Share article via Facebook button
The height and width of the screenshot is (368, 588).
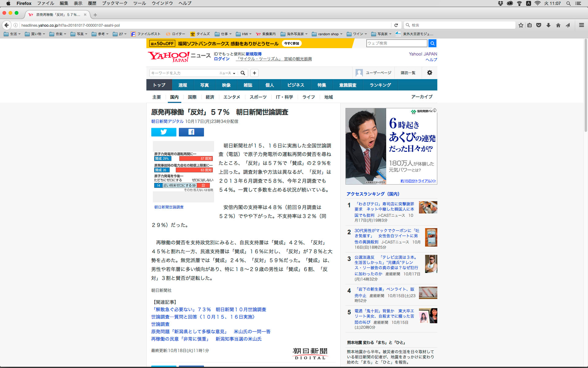(x=191, y=132)
